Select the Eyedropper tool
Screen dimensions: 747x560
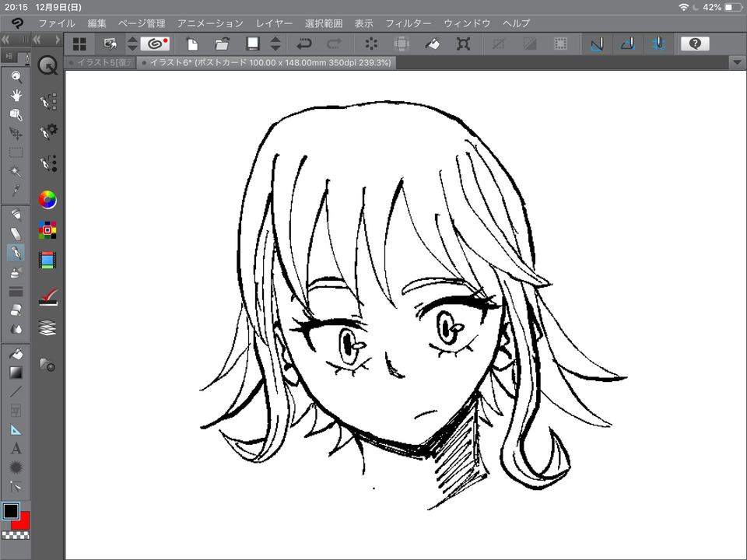(16, 191)
